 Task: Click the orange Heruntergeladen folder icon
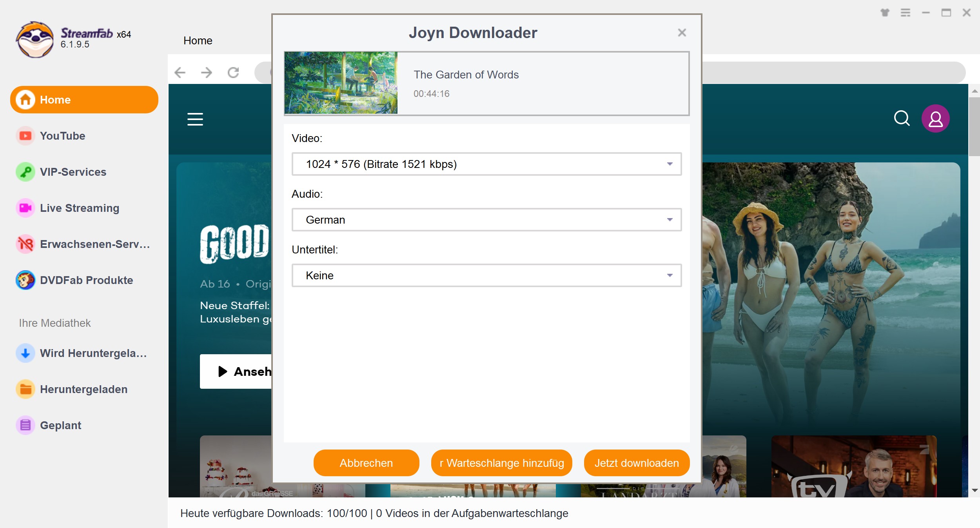[25, 389]
